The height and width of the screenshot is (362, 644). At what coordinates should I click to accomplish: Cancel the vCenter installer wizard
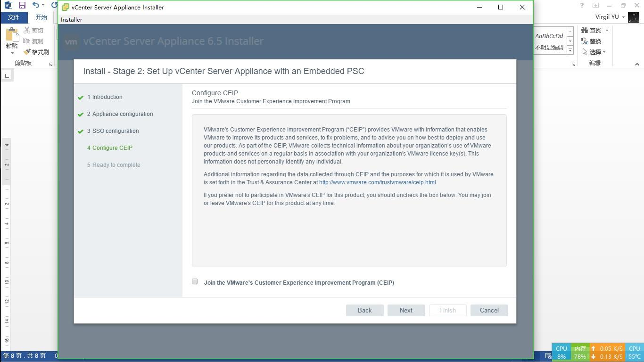(489, 310)
